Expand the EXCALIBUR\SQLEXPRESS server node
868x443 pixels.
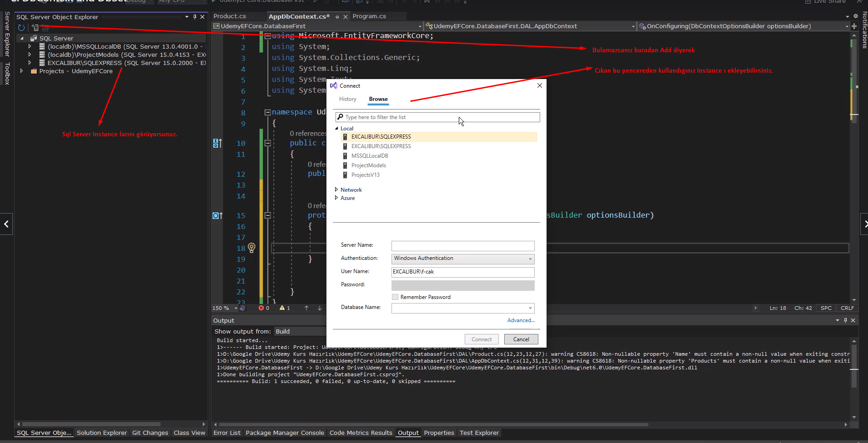click(29, 63)
